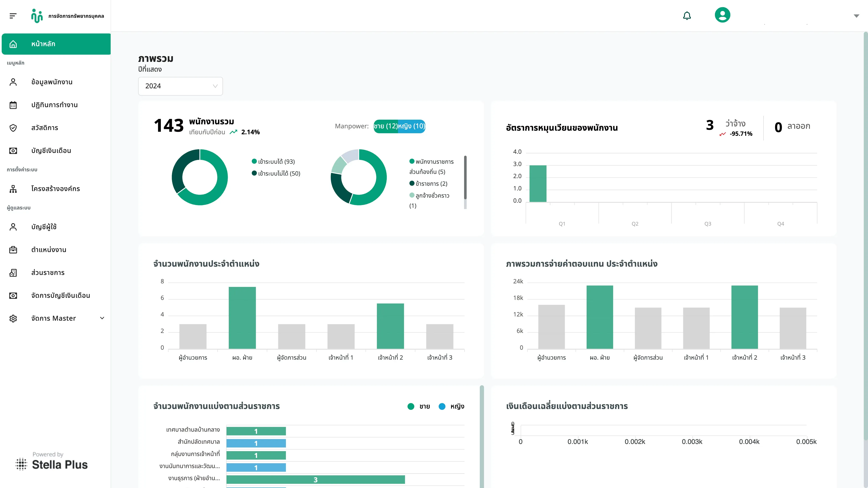Open โครงสร้างองค์กร org chart icon

[x=13, y=189]
